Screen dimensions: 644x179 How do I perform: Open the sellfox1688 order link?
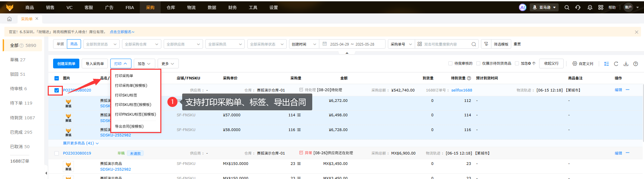pos(461,90)
